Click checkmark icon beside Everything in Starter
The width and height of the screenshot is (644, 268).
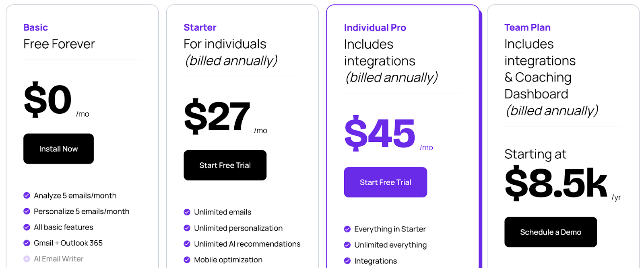(347, 229)
